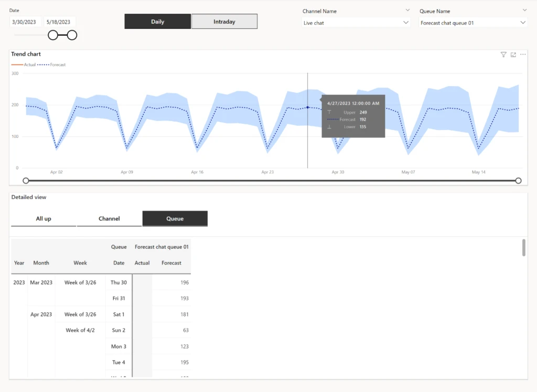Open the All up tab
This screenshot has height=392, width=537.
[44, 219]
